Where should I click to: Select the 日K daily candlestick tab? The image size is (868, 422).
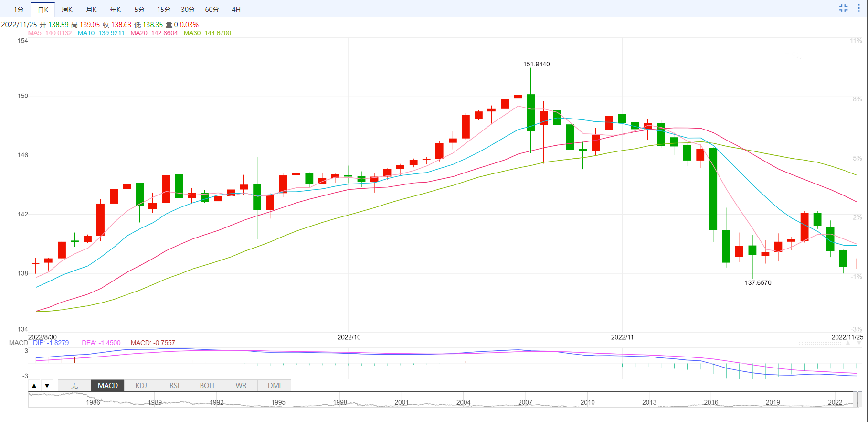[43, 10]
